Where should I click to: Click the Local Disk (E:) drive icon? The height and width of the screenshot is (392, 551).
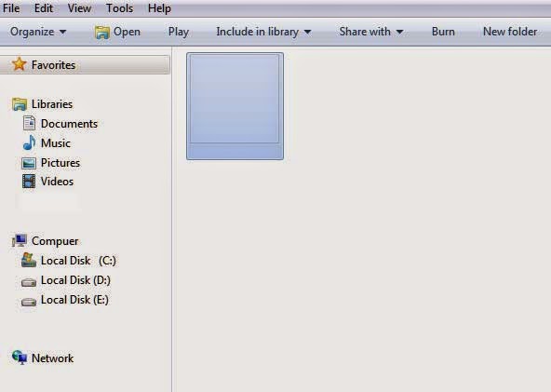coord(29,302)
